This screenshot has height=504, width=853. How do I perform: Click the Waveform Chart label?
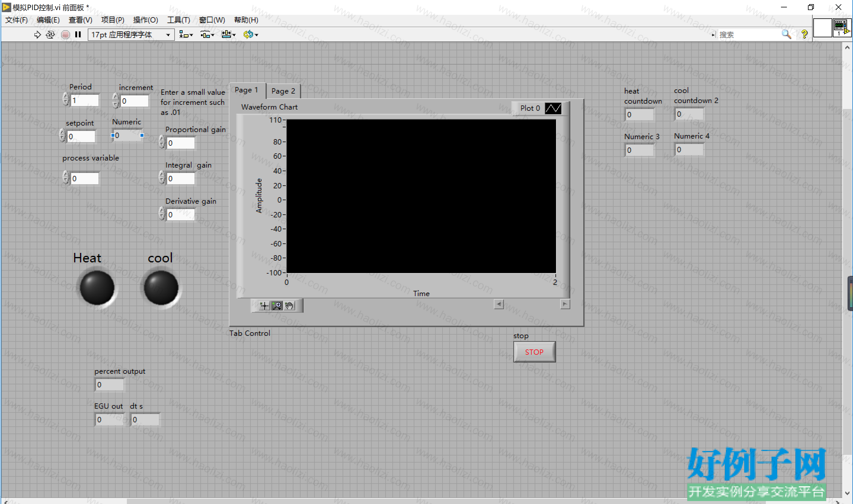click(x=269, y=107)
